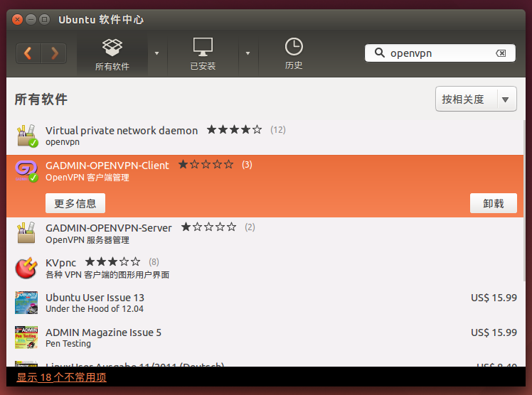
Task: Click the ADMIN Magazine Issue 5 cover thumbnail
Action: tap(26, 337)
